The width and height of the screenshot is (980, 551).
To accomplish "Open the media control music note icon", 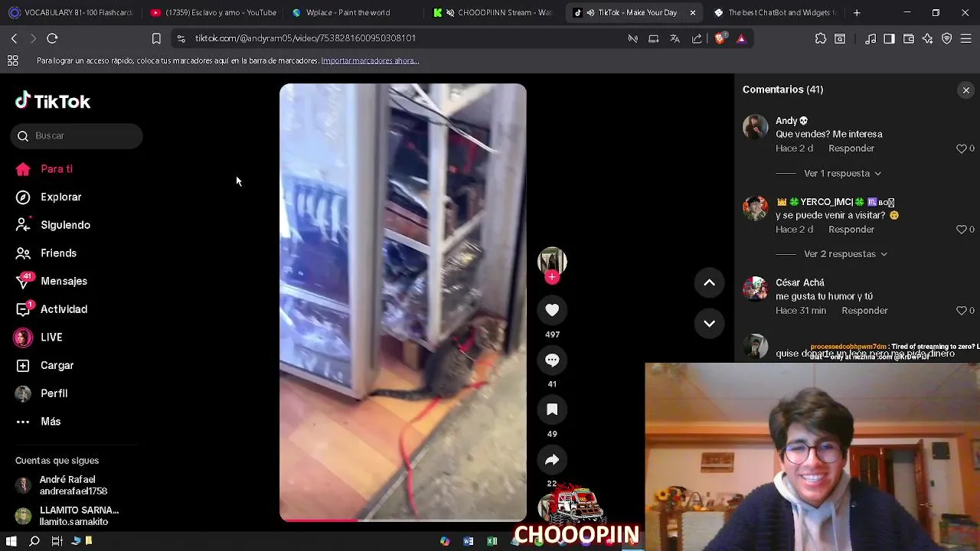I will 871,38.
